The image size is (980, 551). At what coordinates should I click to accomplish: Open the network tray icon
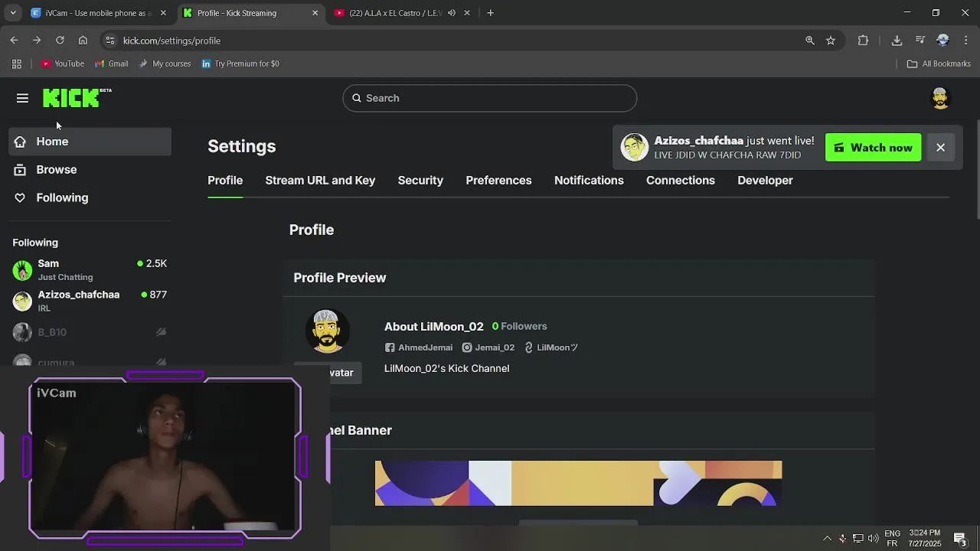tap(858, 538)
